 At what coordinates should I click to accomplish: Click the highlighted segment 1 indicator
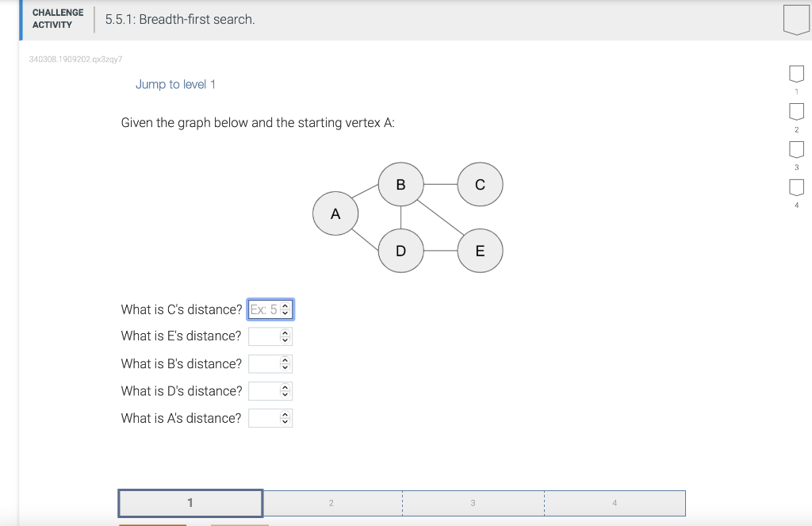[190, 502]
